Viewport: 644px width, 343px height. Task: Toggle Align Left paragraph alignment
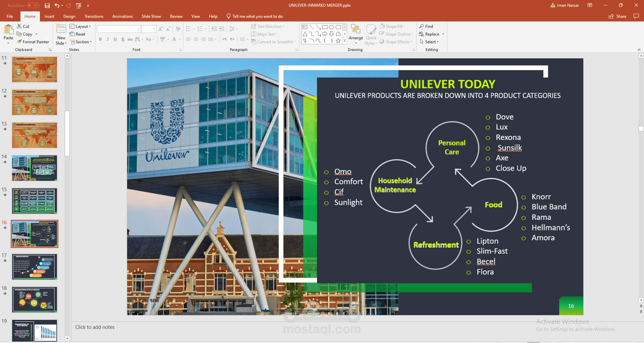click(188, 39)
